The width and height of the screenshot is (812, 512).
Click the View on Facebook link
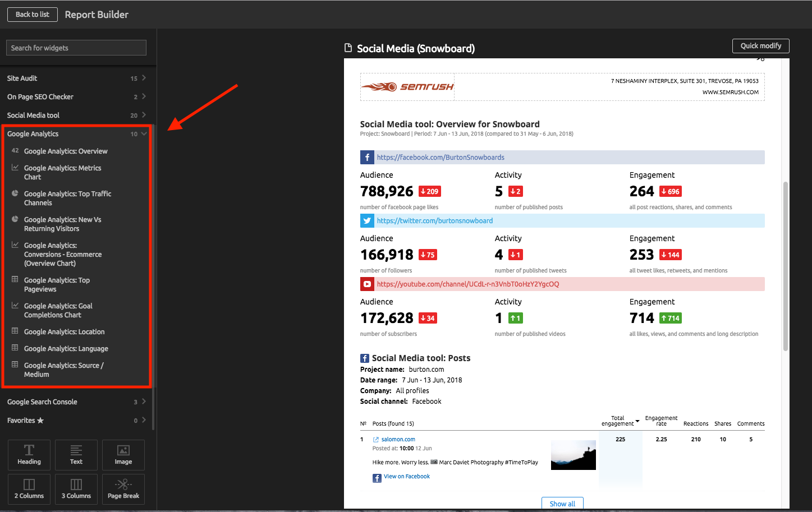(407, 477)
